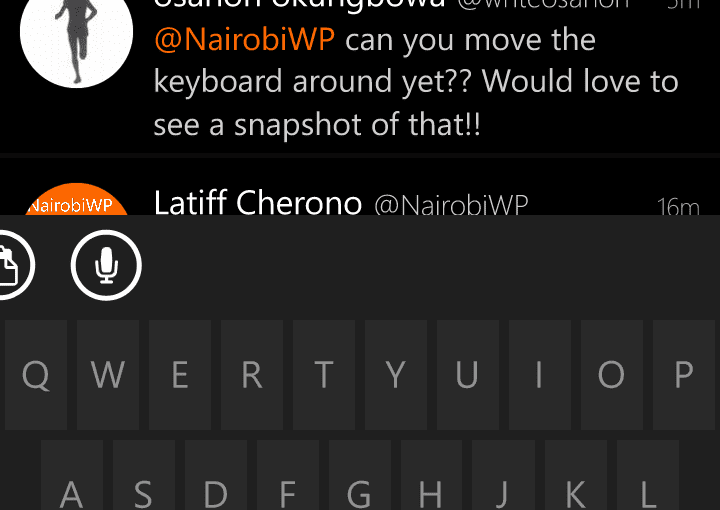Tap the T key

[324, 375]
